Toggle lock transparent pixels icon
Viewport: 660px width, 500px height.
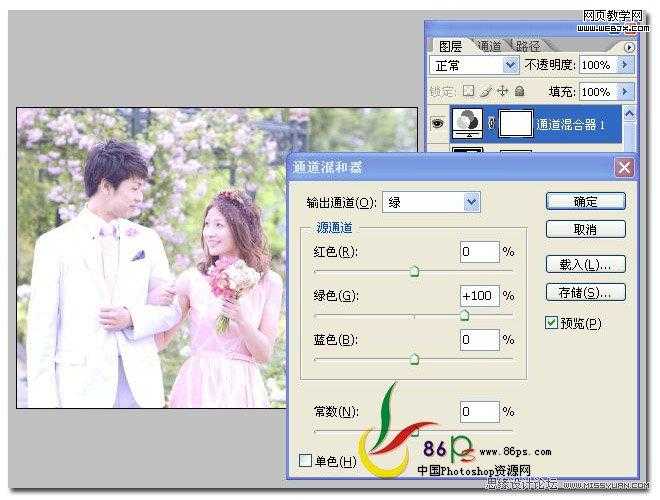(x=468, y=91)
